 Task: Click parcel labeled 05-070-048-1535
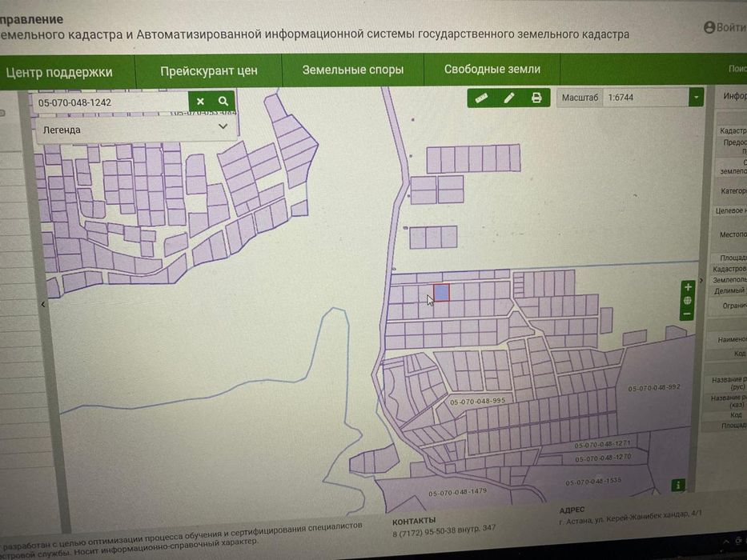(593, 482)
